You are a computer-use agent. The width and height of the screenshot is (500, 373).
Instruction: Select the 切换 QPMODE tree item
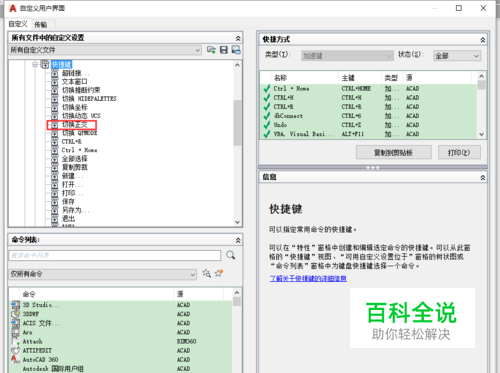click(x=79, y=133)
